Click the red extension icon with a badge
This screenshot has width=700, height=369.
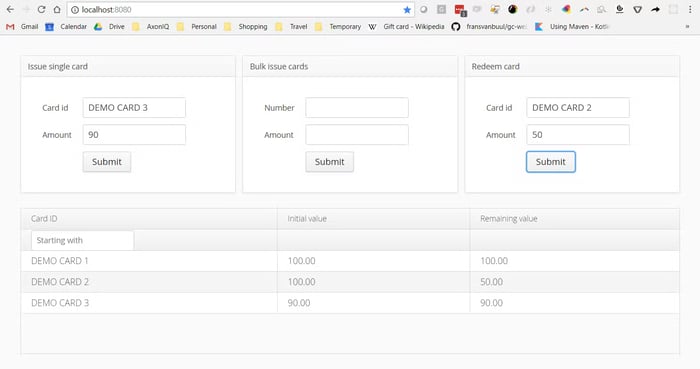click(460, 10)
